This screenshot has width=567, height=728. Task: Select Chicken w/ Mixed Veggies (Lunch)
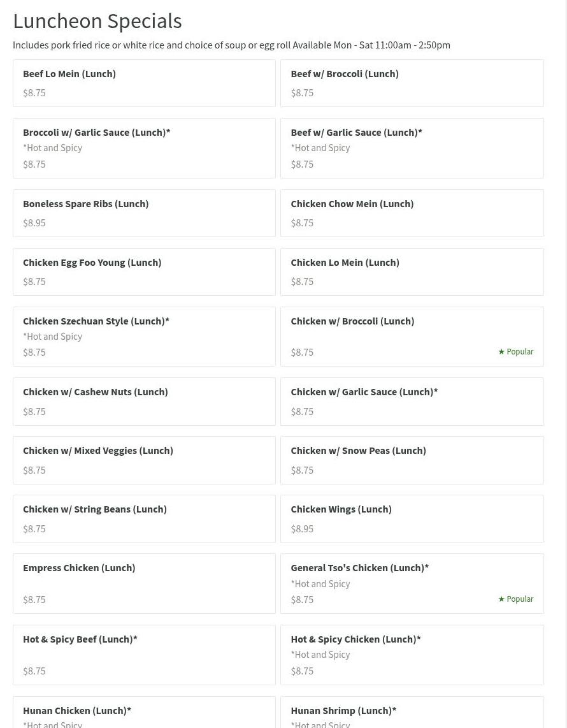(x=144, y=460)
